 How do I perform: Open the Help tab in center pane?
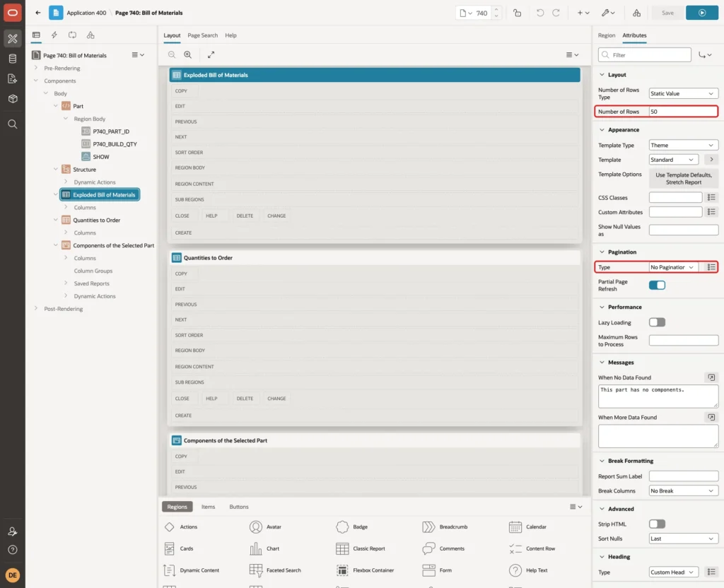pyautogui.click(x=231, y=35)
